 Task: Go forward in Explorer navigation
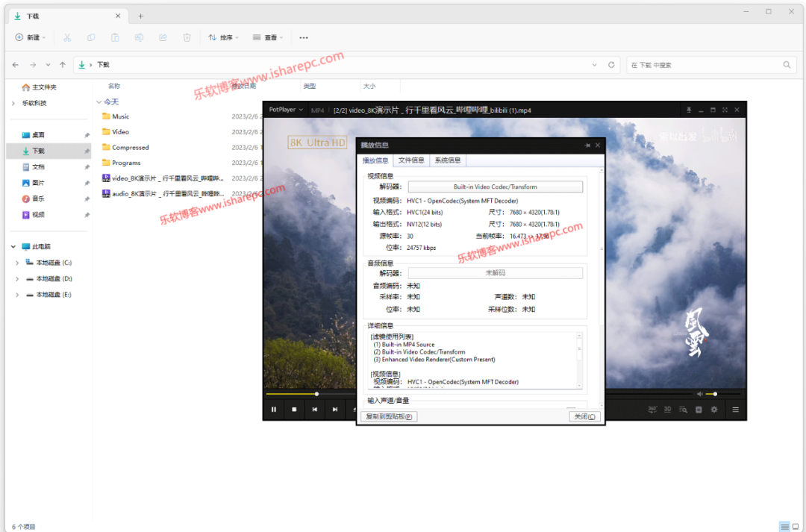33,65
